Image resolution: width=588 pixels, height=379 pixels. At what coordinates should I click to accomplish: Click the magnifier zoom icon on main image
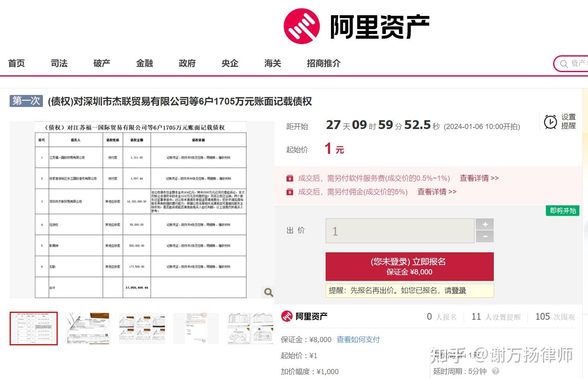pos(268,292)
